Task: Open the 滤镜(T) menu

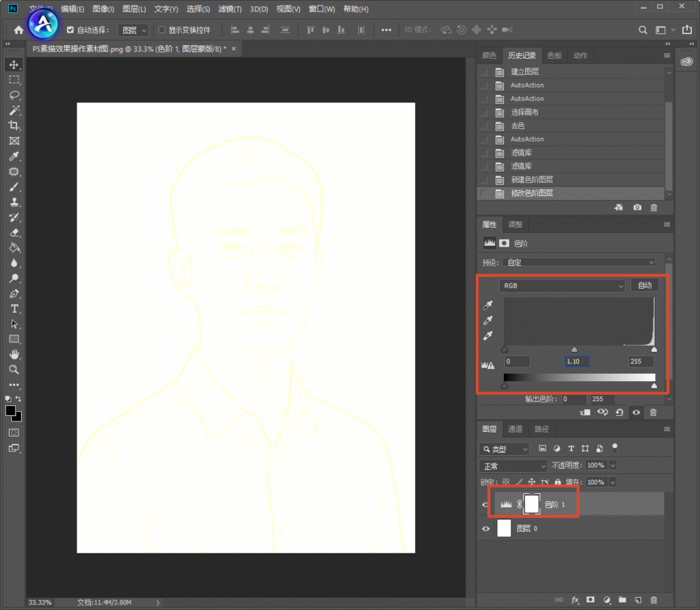Action: point(230,9)
